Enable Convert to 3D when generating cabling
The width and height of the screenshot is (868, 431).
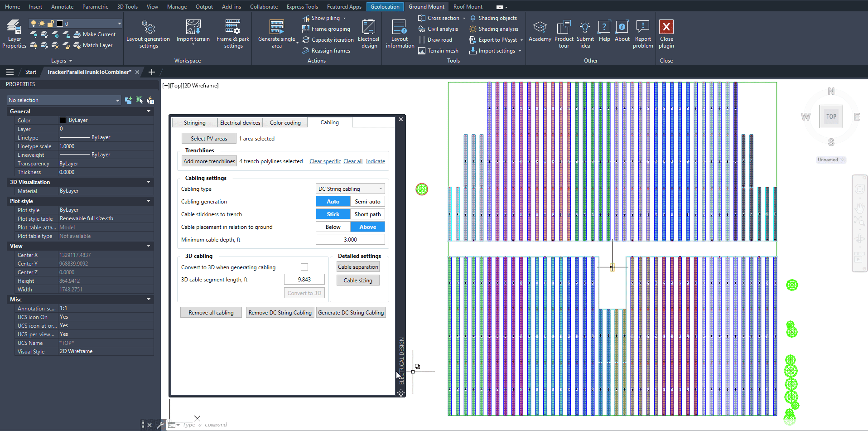coord(304,267)
